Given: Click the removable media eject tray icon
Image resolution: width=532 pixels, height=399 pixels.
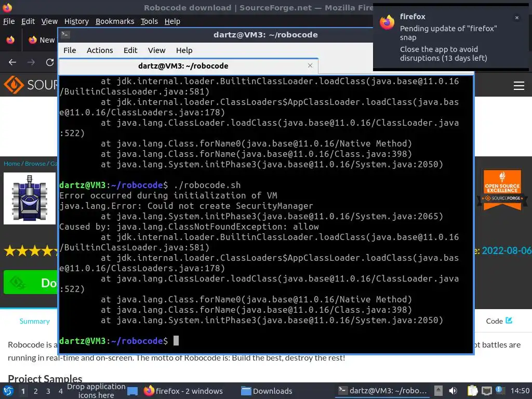Looking at the screenshot, I should click(x=438, y=391).
